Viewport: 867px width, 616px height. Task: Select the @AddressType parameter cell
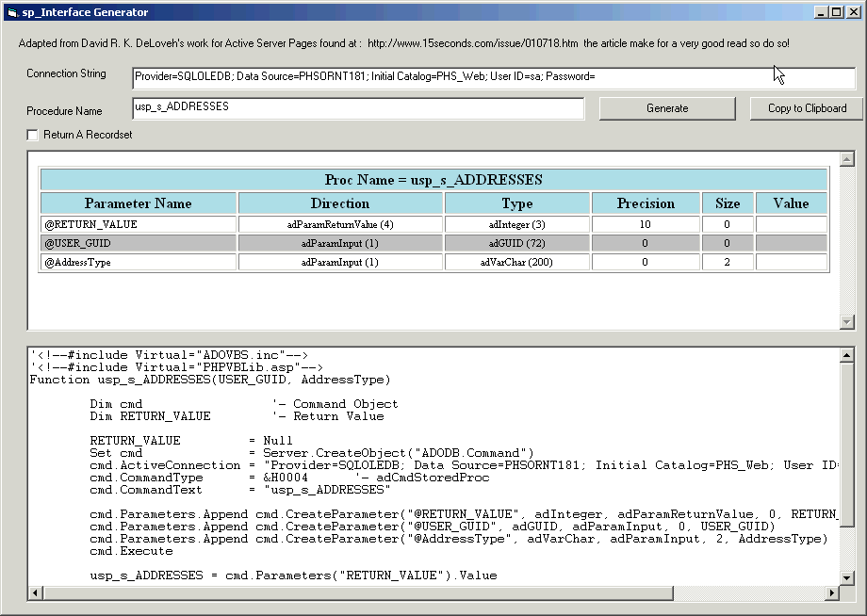click(139, 262)
